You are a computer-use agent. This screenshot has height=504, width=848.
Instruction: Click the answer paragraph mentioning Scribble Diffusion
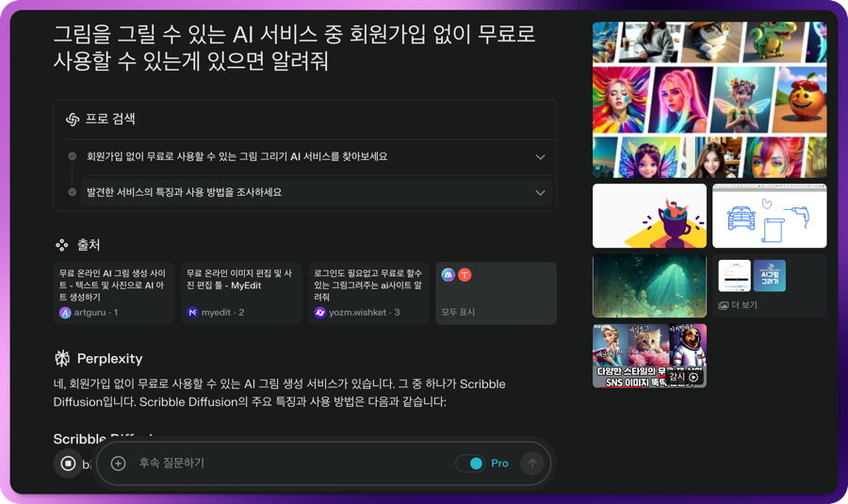tap(280, 393)
